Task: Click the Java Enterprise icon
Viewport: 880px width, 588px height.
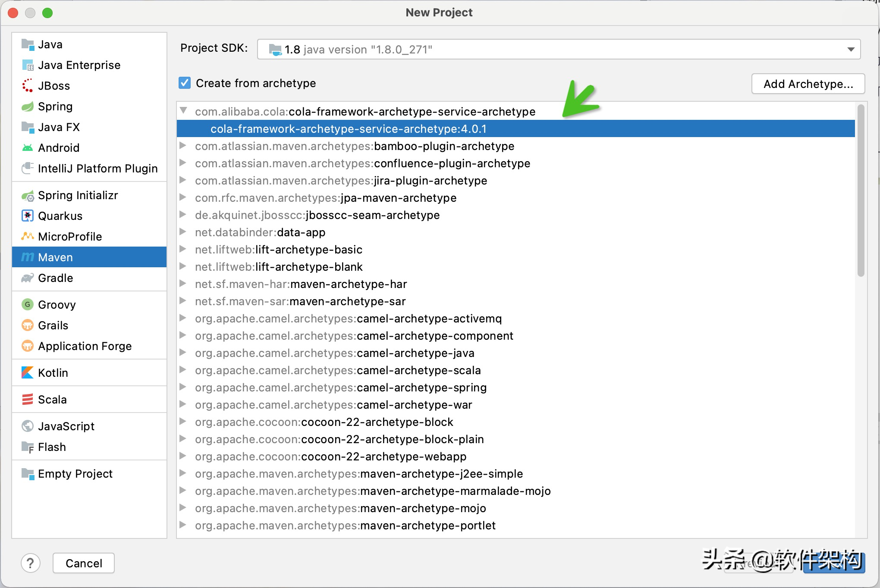Action: tap(28, 65)
